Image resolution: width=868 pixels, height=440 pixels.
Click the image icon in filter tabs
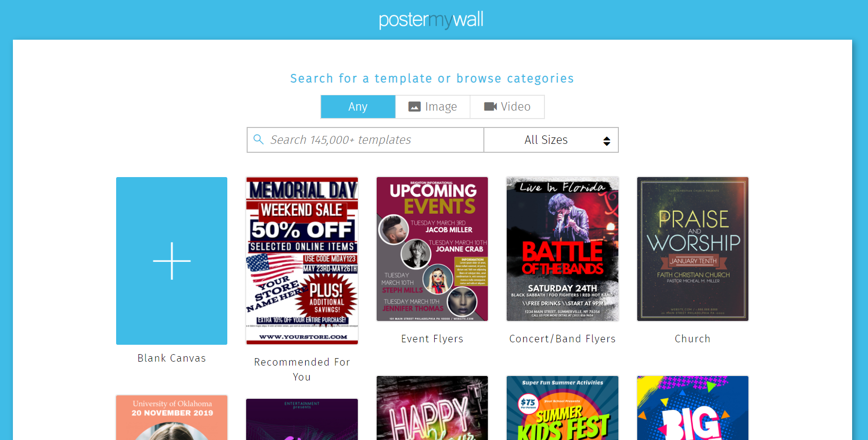pyautogui.click(x=414, y=107)
